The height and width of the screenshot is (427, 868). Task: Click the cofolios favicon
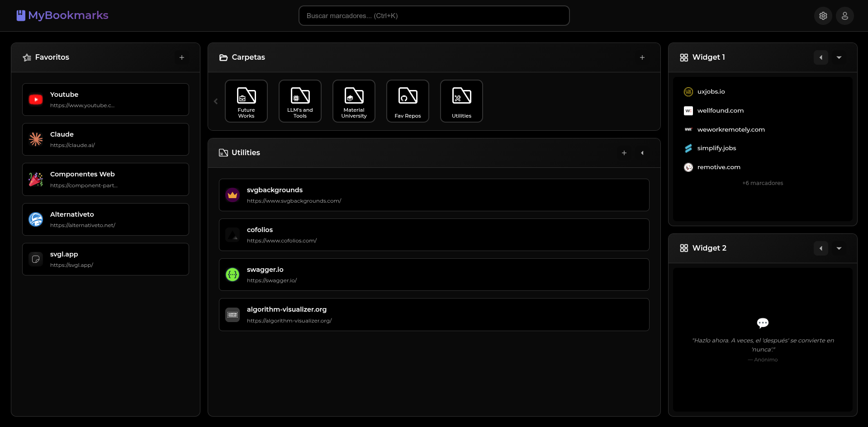coord(232,235)
